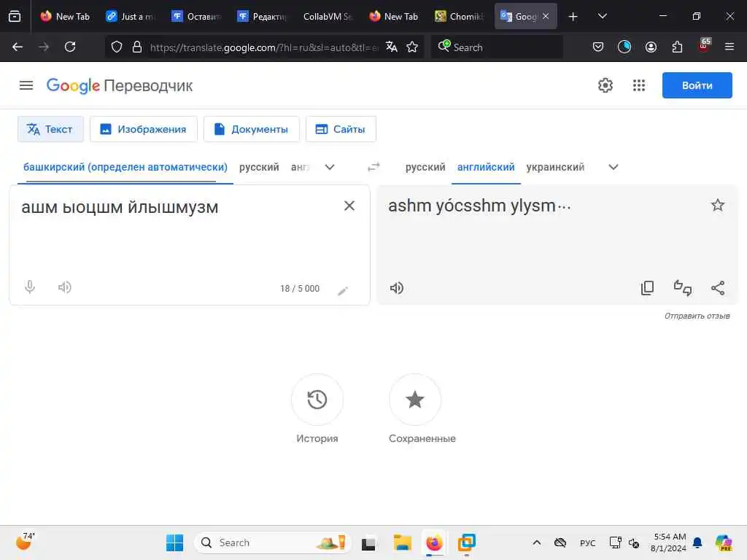This screenshot has height=560, width=747.
Task: Expand the source language list chevron
Action: point(330,167)
